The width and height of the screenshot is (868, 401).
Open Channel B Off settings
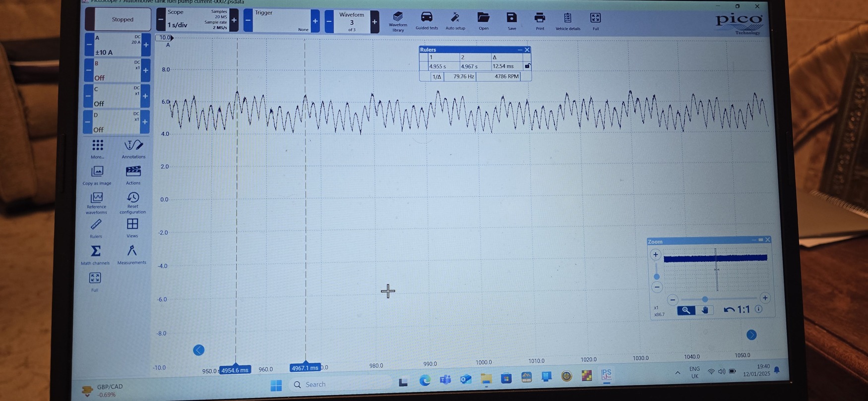coord(117,70)
